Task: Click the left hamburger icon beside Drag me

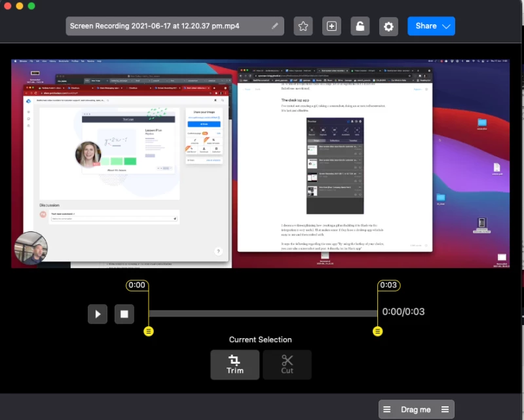Action: pyautogui.click(x=387, y=410)
